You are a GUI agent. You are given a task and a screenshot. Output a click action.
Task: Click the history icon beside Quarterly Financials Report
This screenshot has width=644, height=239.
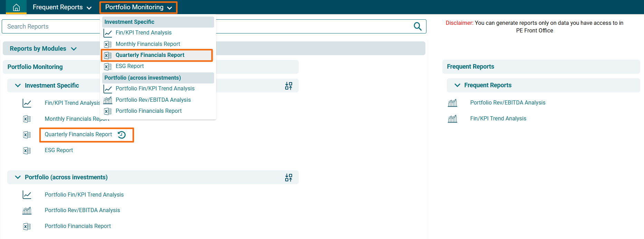pyautogui.click(x=122, y=135)
